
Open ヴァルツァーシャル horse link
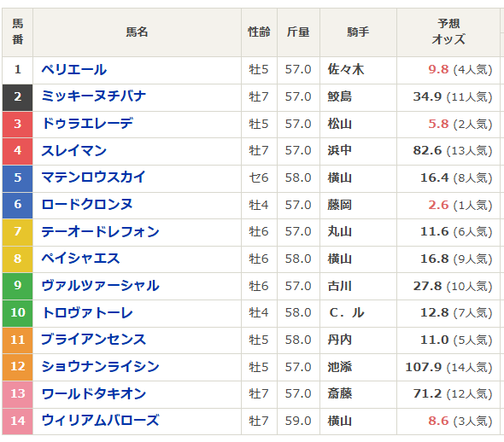(100, 286)
